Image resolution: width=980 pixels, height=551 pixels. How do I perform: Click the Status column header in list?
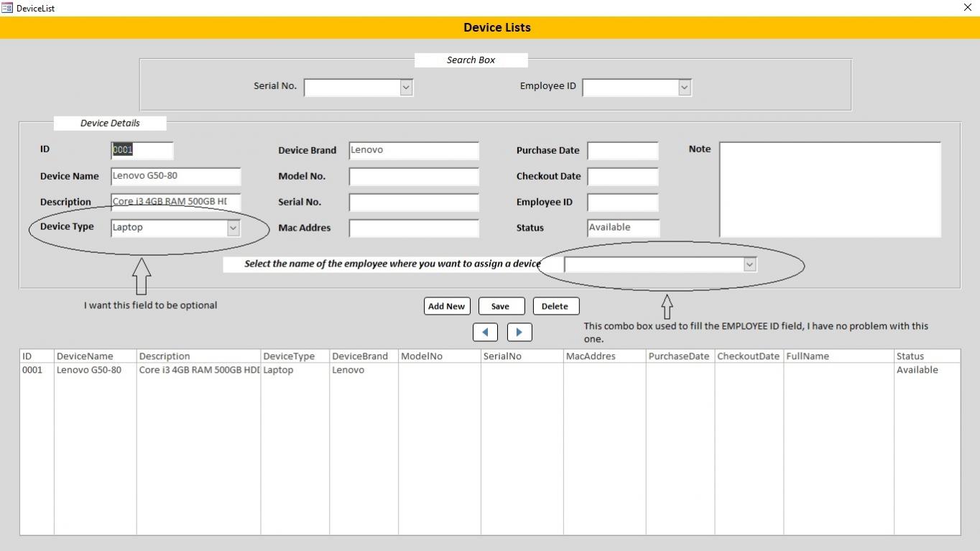click(x=927, y=356)
